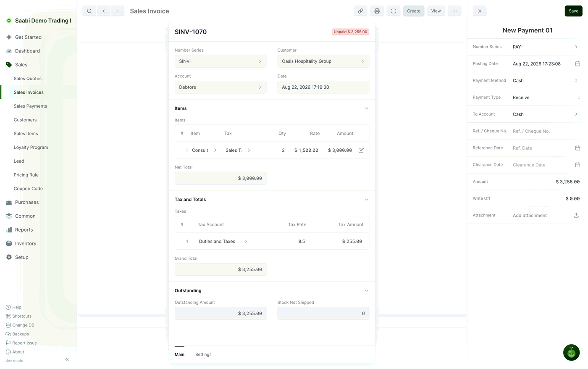Switch to the Main tab

[179, 355]
